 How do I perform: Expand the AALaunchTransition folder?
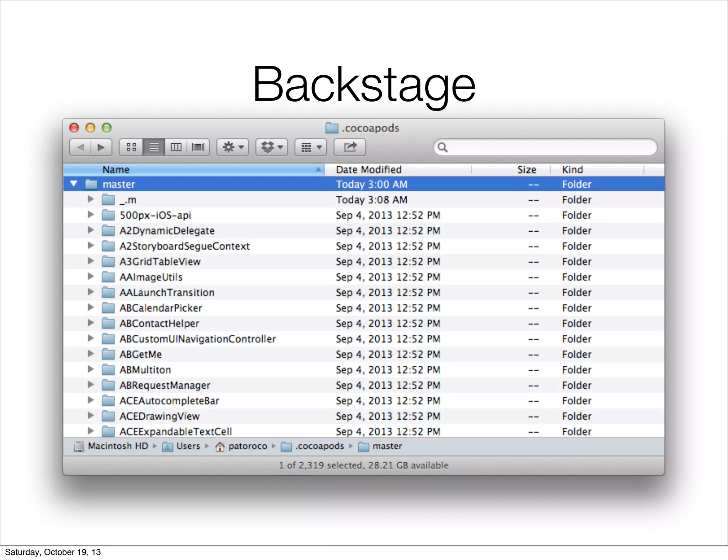tap(91, 292)
